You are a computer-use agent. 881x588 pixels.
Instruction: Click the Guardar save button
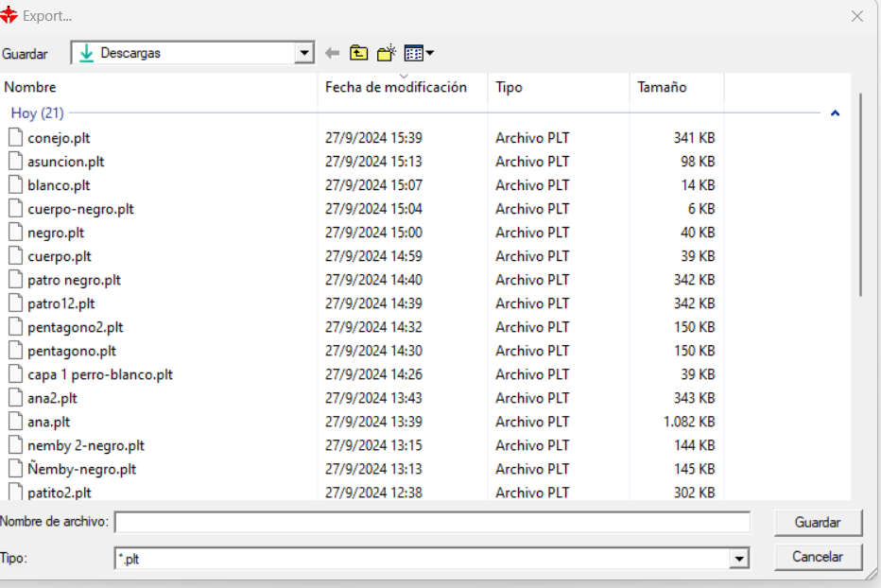(818, 522)
